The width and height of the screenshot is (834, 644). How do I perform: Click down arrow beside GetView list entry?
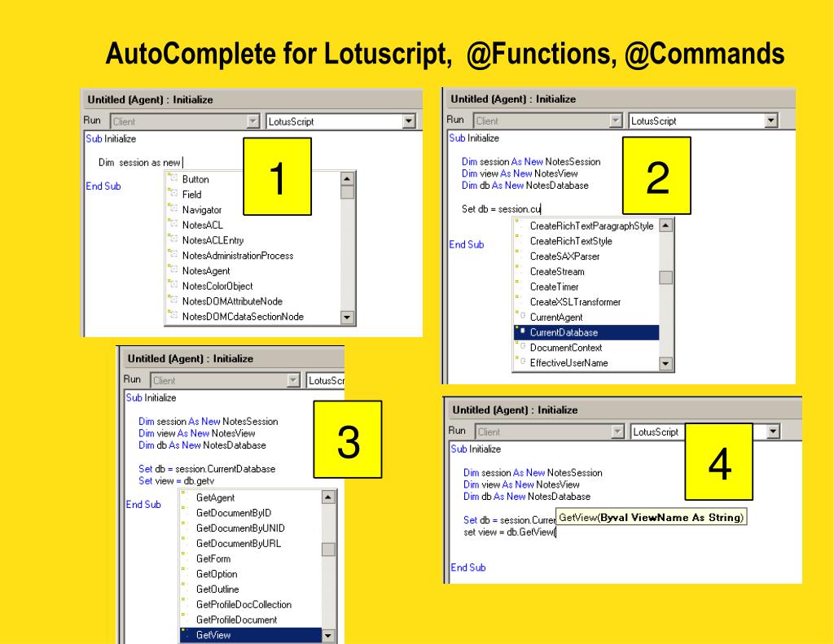coord(328,635)
